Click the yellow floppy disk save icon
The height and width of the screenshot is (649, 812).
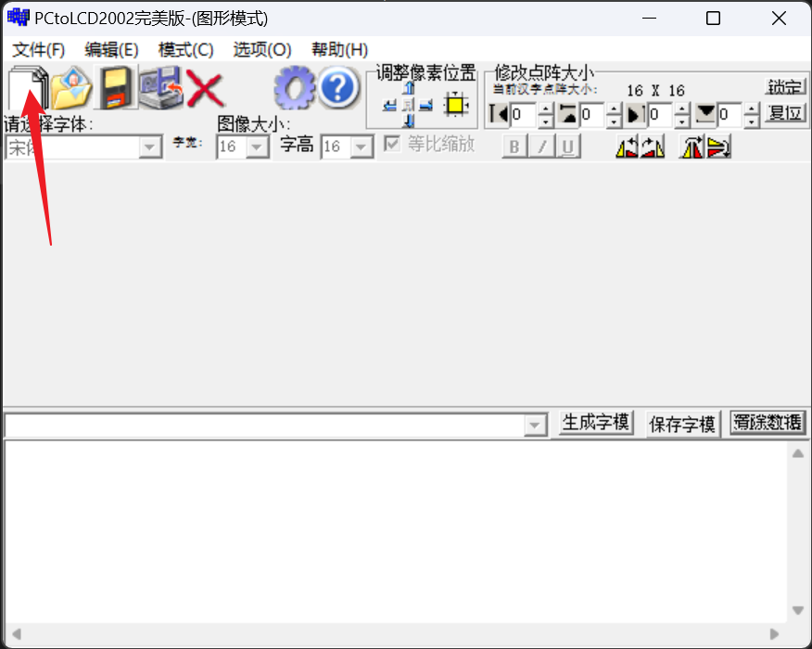pyautogui.click(x=116, y=88)
